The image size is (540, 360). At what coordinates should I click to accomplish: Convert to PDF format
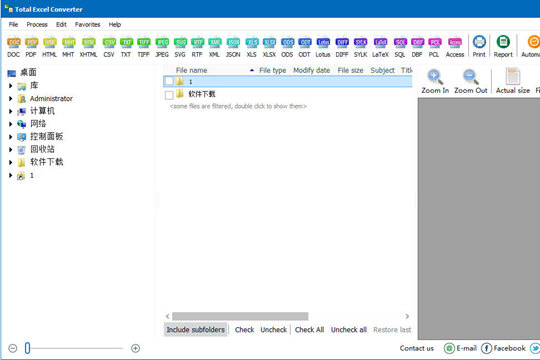tap(31, 47)
